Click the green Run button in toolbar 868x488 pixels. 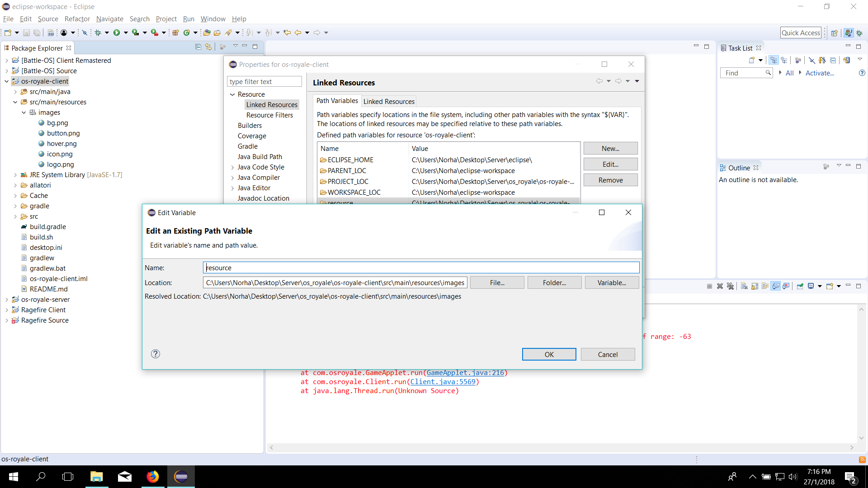[117, 33]
